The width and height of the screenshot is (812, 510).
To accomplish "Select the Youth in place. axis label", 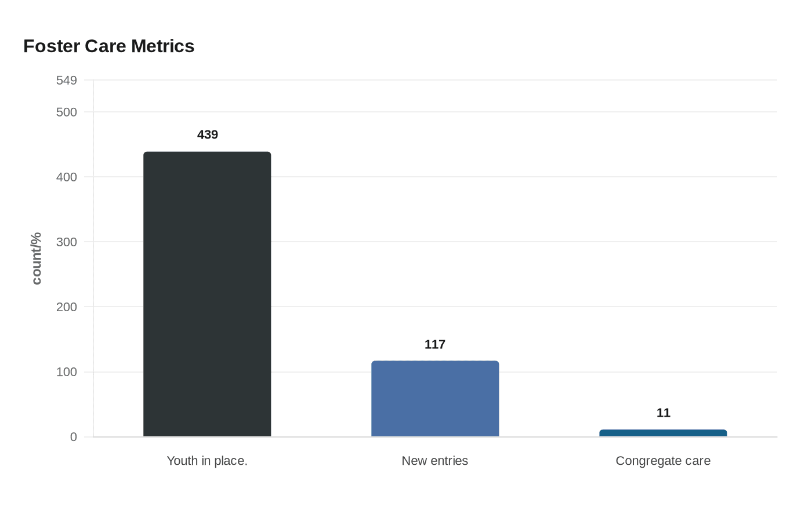I will click(x=207, y=461).
